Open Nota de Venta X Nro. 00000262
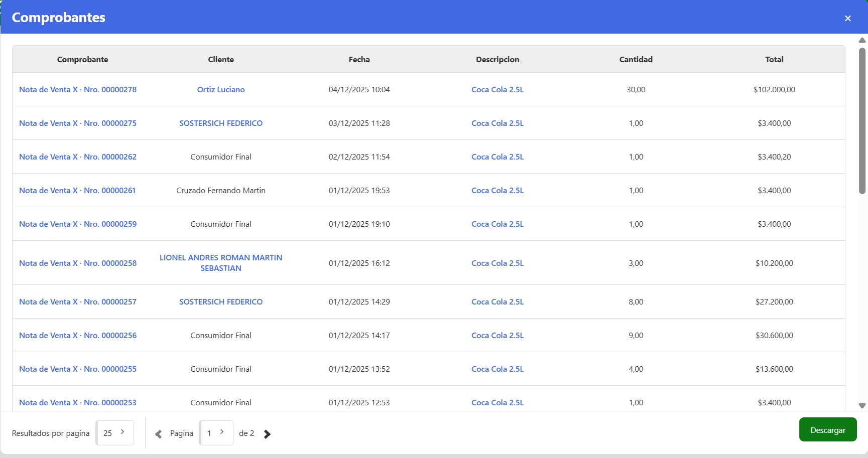Viewport: 868px width, 458px height. point(78,157)
